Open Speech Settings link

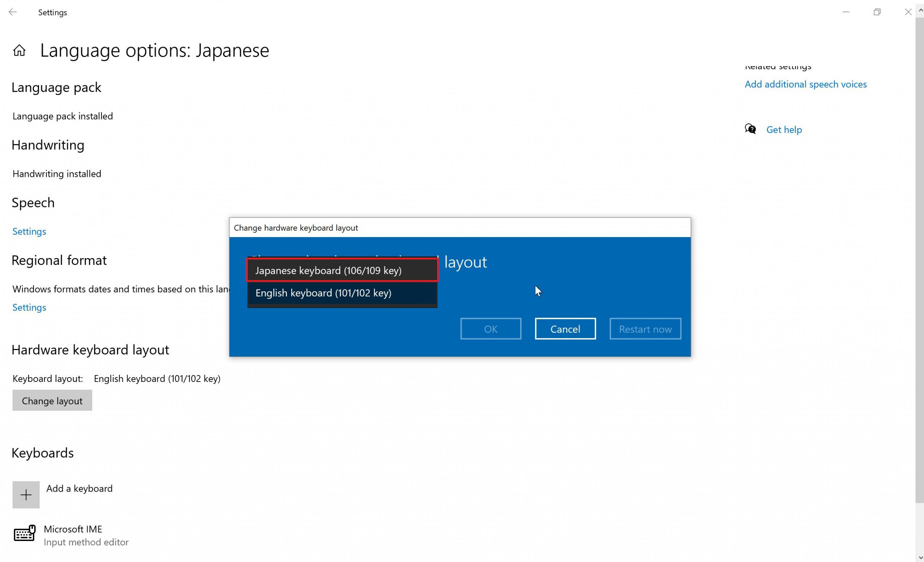click(29, 231)
